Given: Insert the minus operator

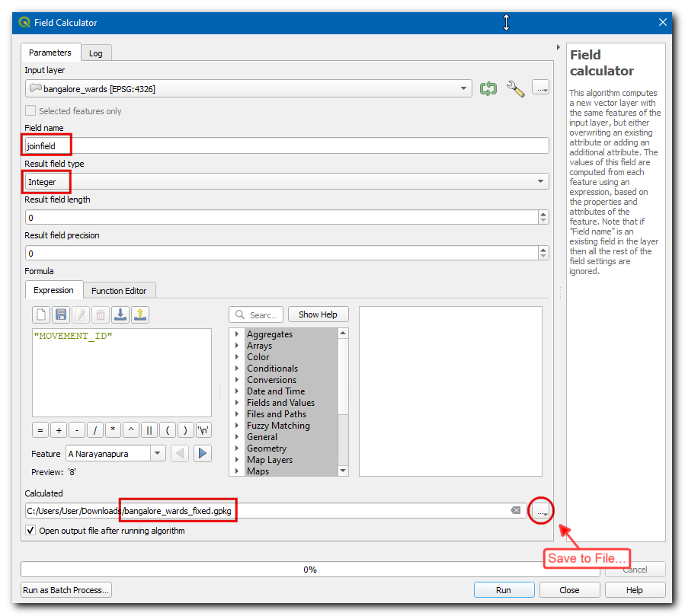Looking at the screenshot, I should point(77,430).
